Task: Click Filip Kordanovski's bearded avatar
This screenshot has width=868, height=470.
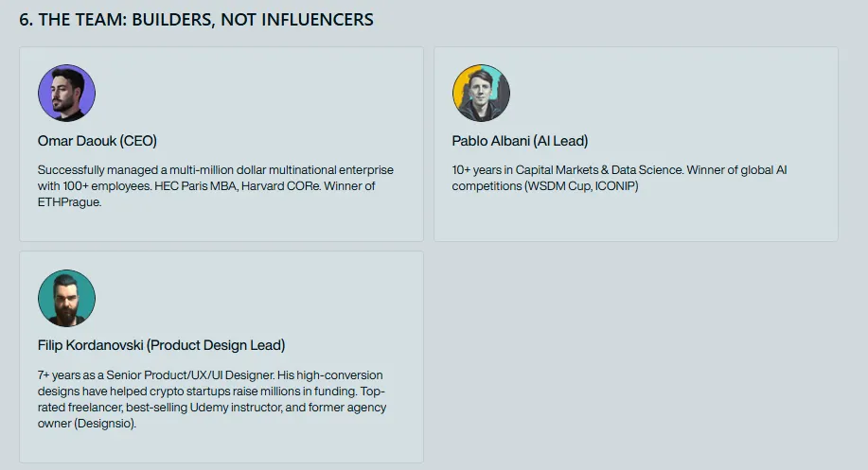Action: (x=66, y=298)
